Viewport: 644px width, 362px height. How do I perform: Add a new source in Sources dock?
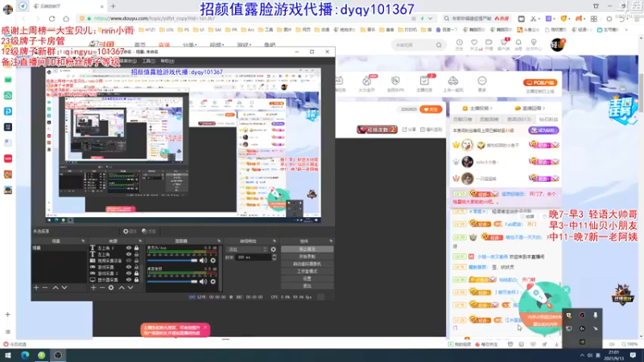tap(93, 288)
